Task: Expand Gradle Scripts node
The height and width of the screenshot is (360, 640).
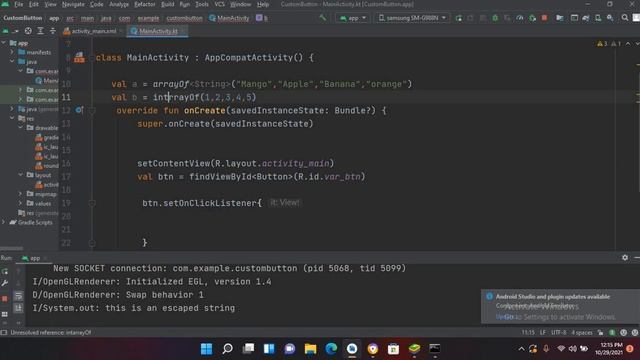Action: pos(4,222)
